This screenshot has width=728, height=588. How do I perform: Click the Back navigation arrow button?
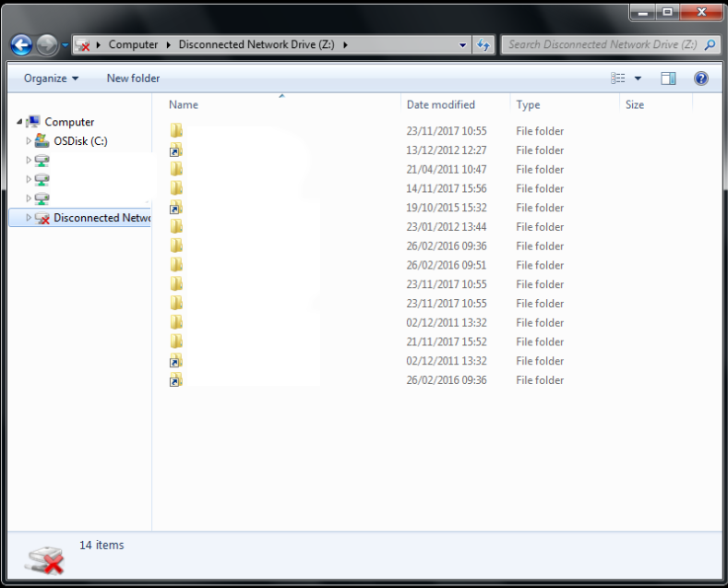coord(21,44)
